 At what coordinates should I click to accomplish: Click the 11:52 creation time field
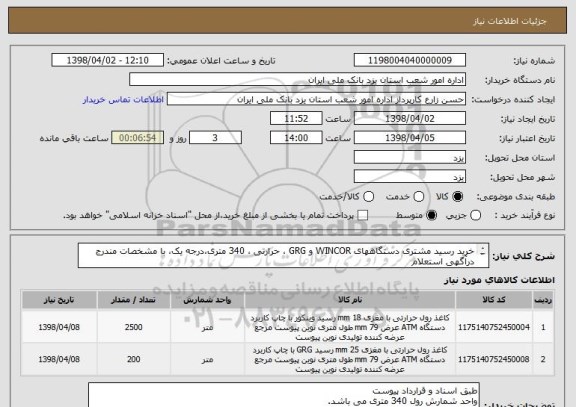coord(296,119)
